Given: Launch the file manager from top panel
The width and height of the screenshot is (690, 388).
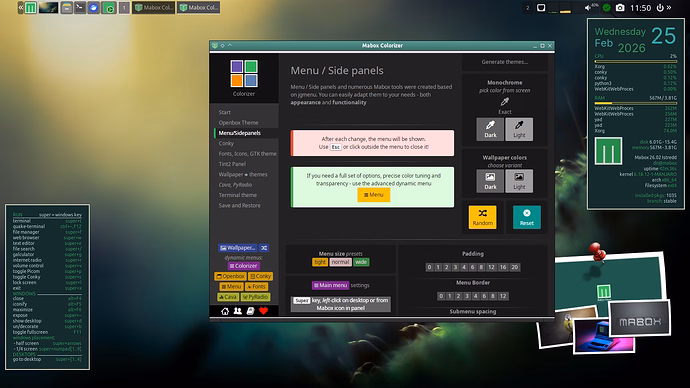Looking at the screenshot, I should [x=66, y=7].
